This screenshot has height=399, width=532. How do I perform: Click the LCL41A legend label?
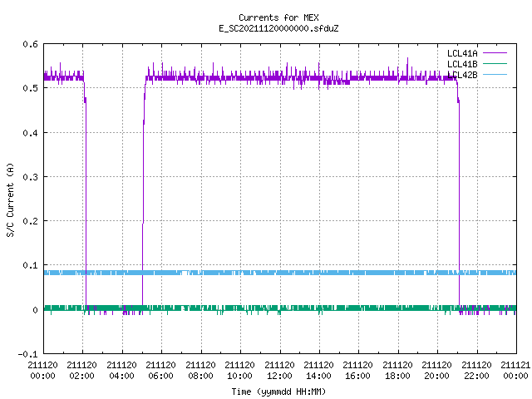tap(462, 53)
